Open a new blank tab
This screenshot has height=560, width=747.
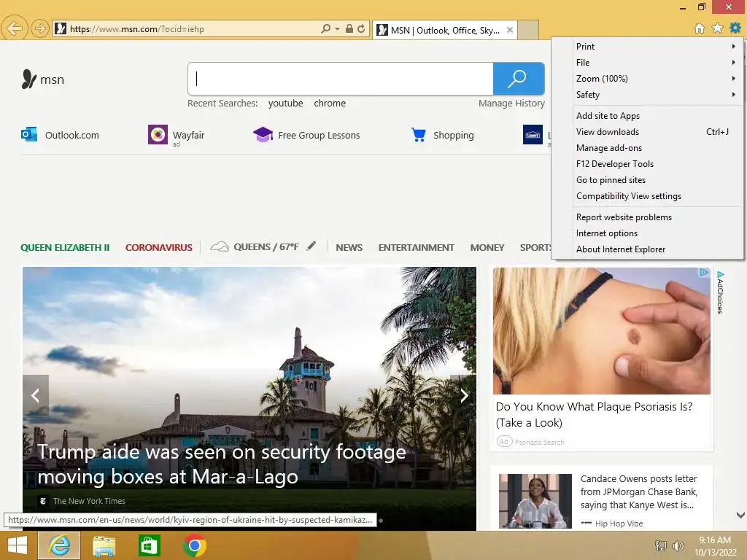pyautogui.click(x=528, y=30)
